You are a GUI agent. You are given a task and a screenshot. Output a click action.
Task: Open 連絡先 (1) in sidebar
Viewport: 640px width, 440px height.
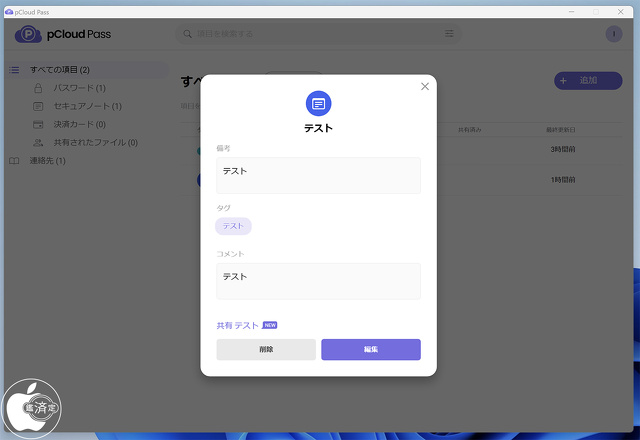(47, 160)
